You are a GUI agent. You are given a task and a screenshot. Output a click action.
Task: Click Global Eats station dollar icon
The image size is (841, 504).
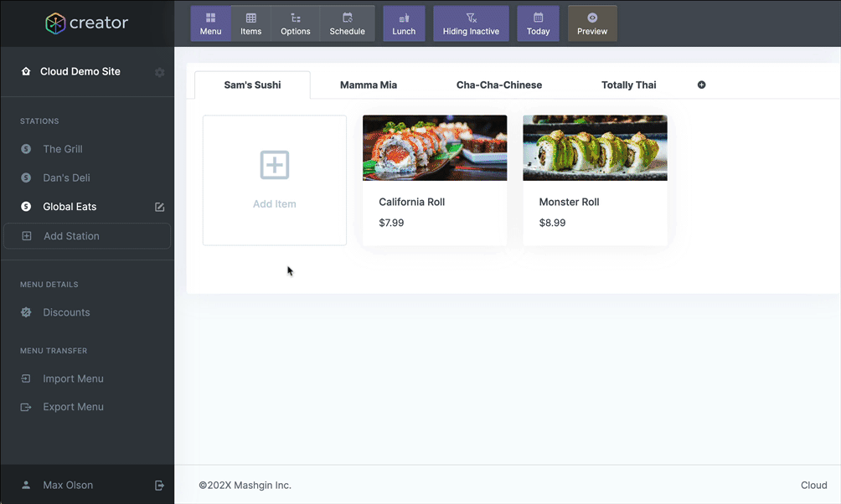pyautogui.click(x=26, y=207)
